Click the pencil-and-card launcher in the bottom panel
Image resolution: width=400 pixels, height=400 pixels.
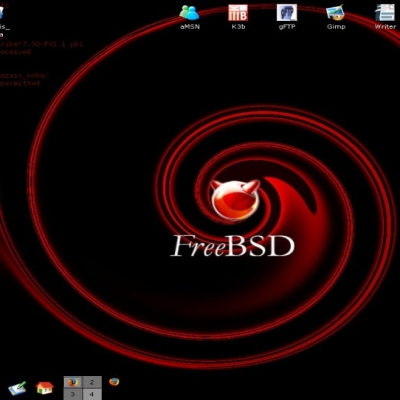(17, 388)
